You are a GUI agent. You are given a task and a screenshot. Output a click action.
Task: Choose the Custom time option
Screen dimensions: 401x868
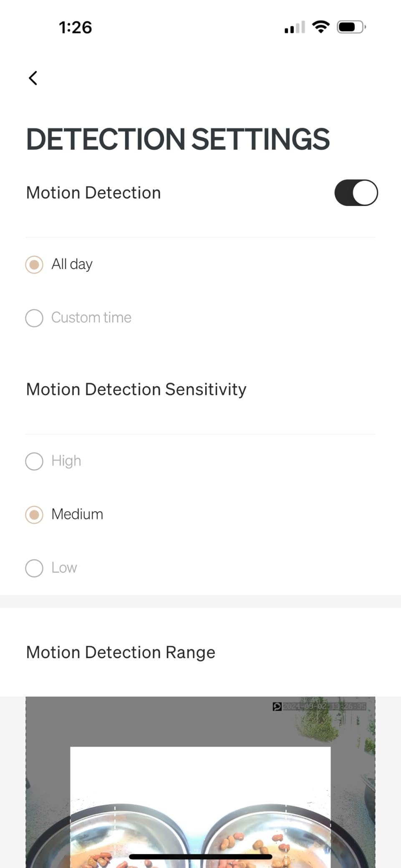34,318
